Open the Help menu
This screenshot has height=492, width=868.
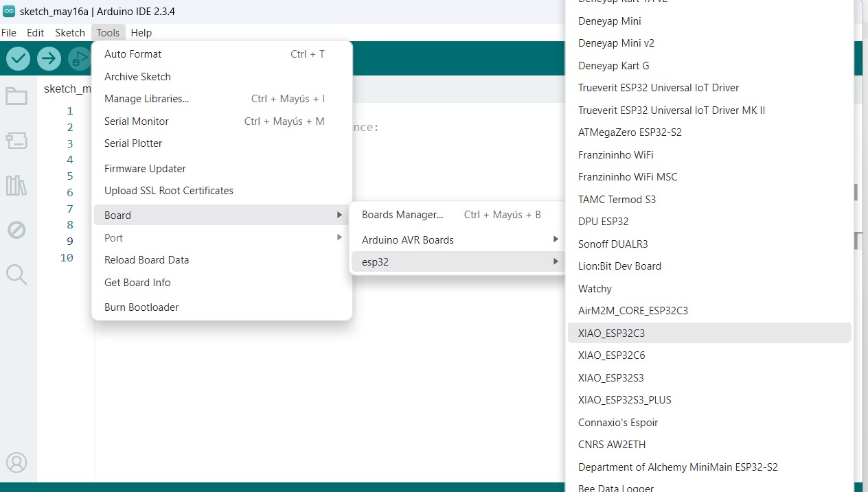(141, 32)
